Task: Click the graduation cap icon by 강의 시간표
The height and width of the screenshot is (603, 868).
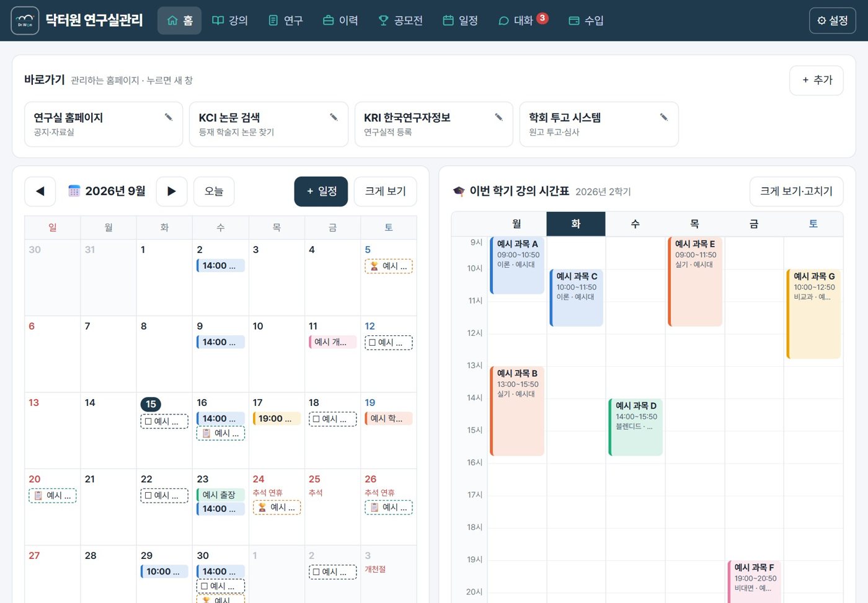Action: pyautogui.click(x=459, y=191)
